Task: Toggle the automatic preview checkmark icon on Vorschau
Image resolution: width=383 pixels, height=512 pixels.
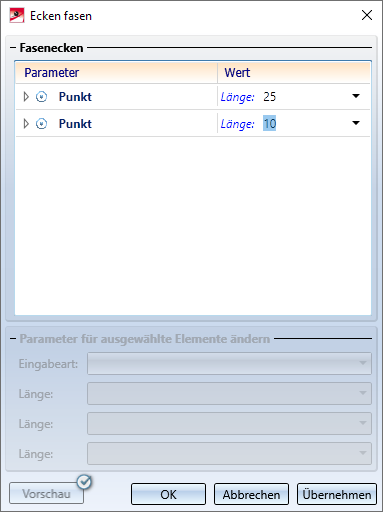Action: [84, 482]
